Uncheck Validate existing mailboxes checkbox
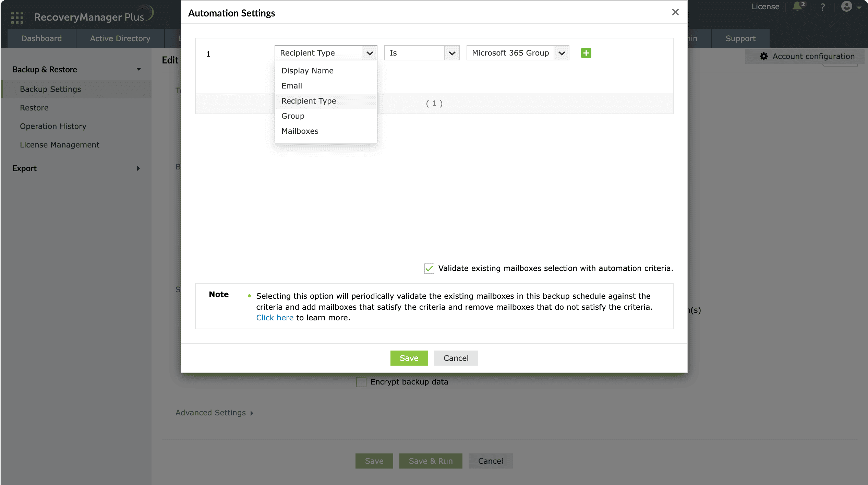Screen dimensions: 868x485 tap(429, 269)
